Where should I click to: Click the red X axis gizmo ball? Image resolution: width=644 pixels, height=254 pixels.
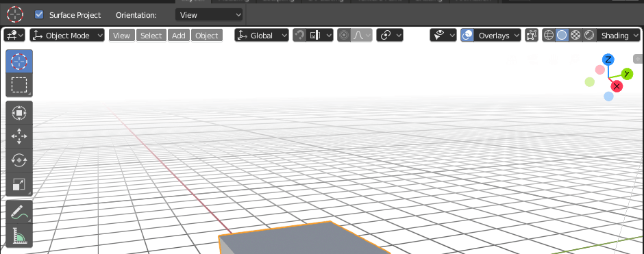point(617,86)
